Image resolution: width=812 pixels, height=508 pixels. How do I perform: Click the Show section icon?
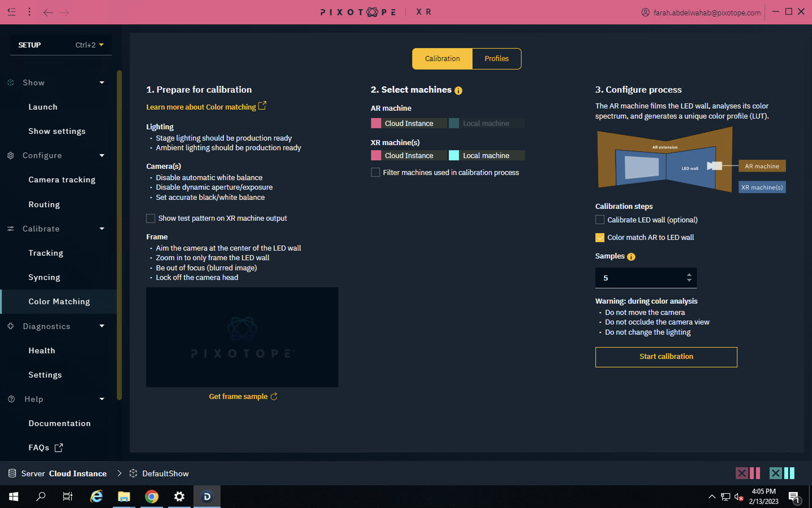coord(11,82)
